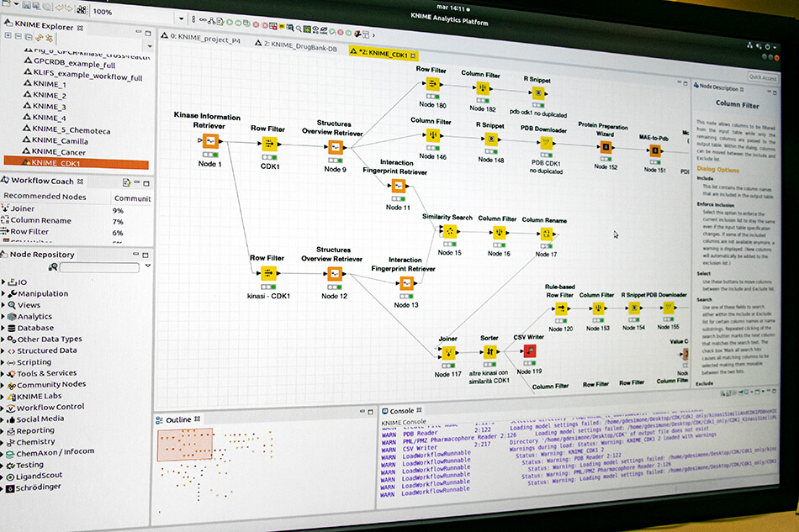Image resolution: width=799 pixels, height=532 pixels.
Task: Click the highlighted viewport in the Outline
Action: 185,445
